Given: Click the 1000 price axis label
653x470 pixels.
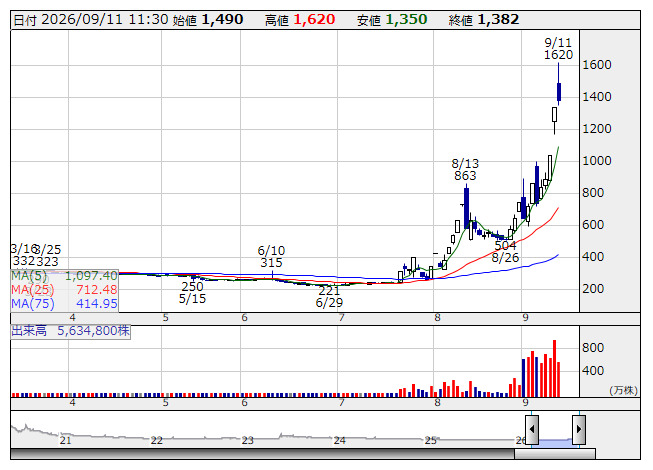Looking at the screenshot, I should point(597,161).
